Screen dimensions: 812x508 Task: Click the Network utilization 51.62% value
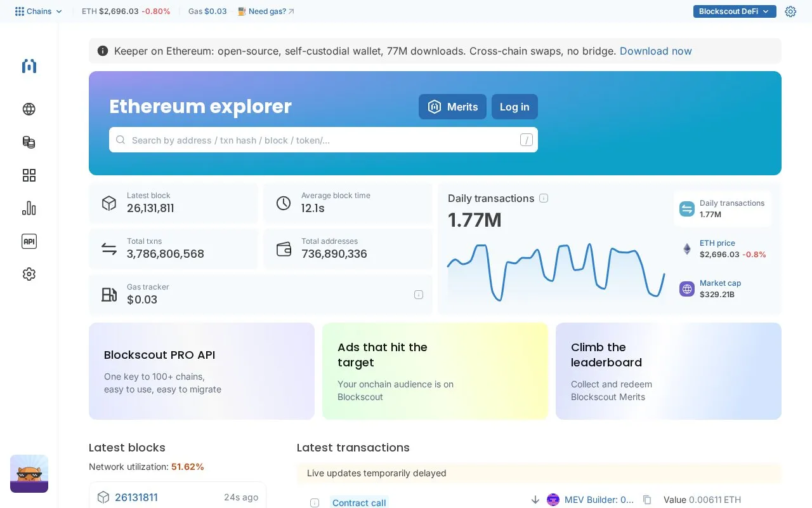[x=188, y=467]
